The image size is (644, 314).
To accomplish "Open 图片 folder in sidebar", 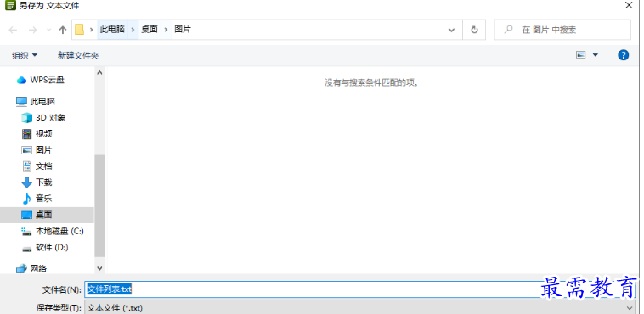I will 44,150.
